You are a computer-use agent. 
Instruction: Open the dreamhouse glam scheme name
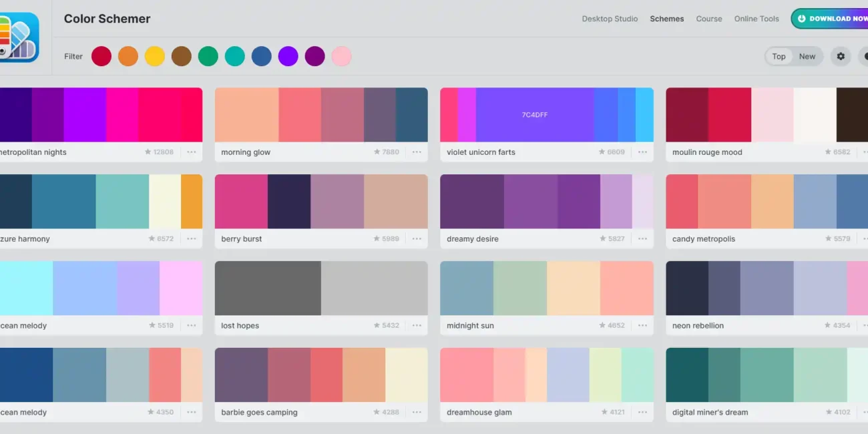(479, 413)
